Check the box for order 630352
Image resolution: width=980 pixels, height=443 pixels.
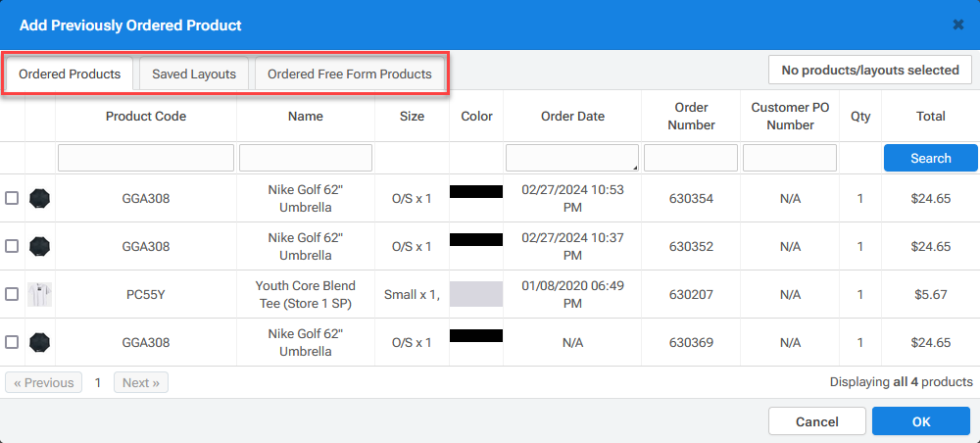[12, 246]
